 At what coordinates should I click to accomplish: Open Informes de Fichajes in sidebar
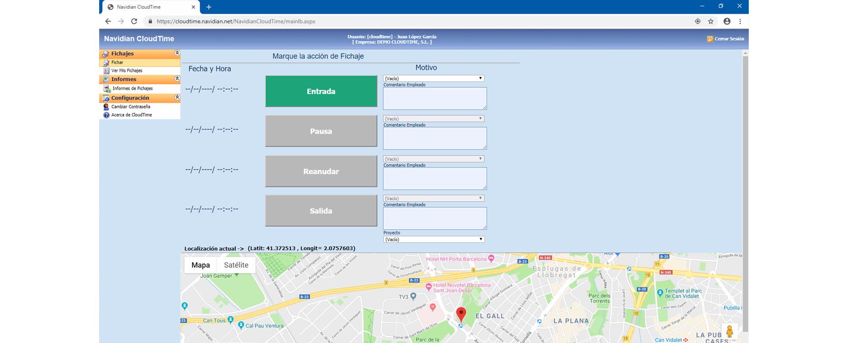click(132, 89)
